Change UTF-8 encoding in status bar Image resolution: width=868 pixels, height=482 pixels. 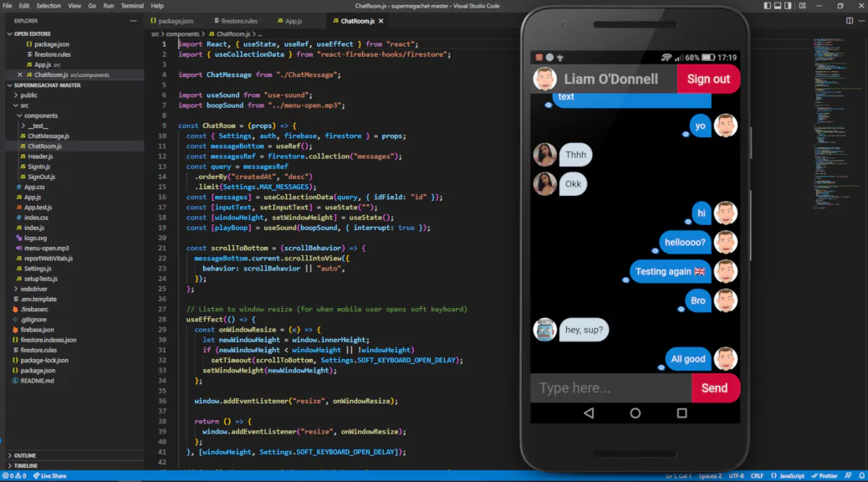pyautogui.click(x=736, y=476)
